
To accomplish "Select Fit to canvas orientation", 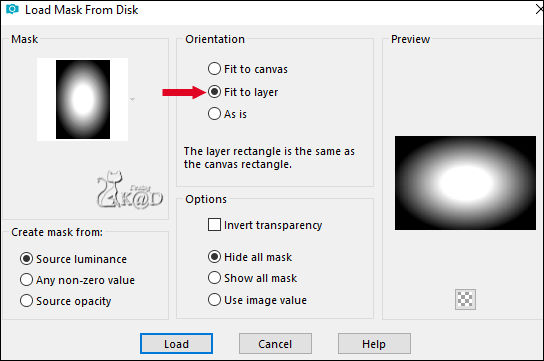I will coord(248,69).
